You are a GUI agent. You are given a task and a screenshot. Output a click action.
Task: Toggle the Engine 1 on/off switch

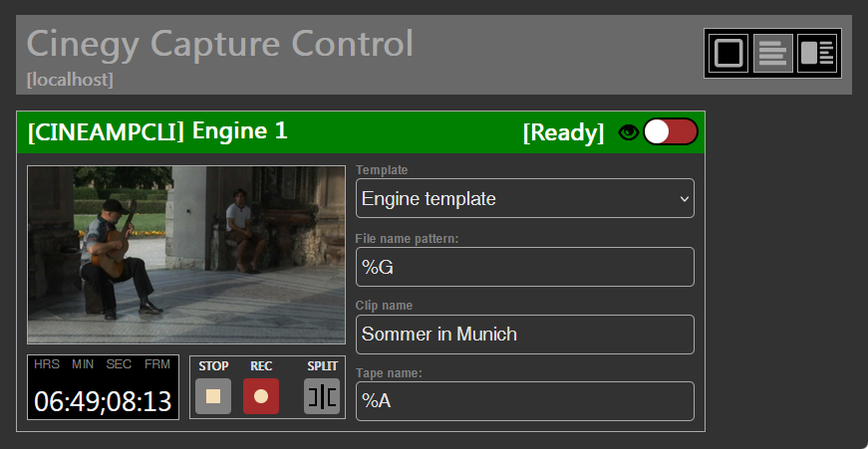pyautogui.click(x=671, y=131)
